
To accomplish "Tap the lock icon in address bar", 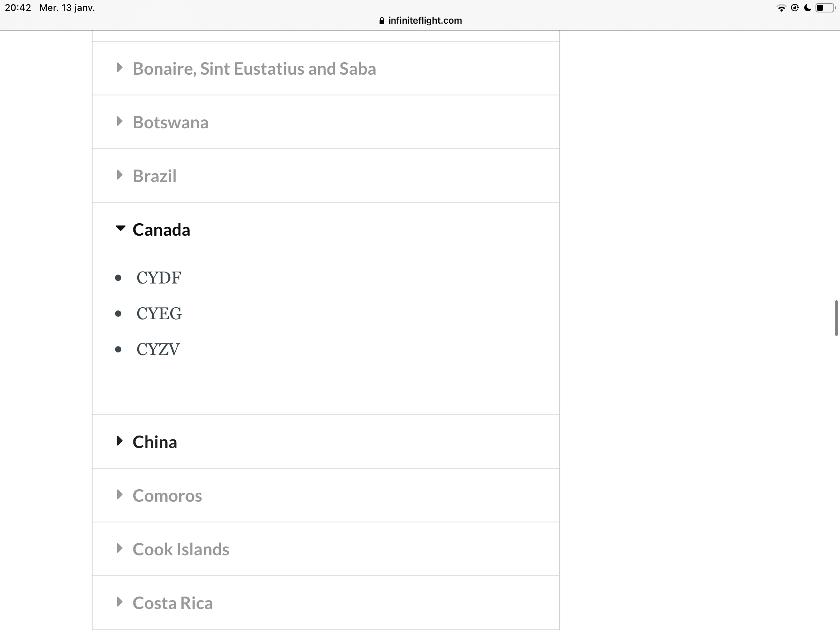I will click(381, 21).
